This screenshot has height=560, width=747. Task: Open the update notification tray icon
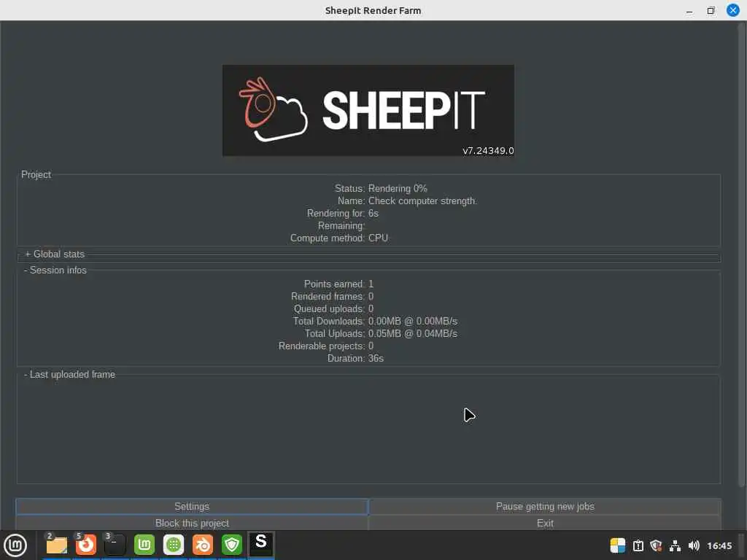[x=638, y=545]
